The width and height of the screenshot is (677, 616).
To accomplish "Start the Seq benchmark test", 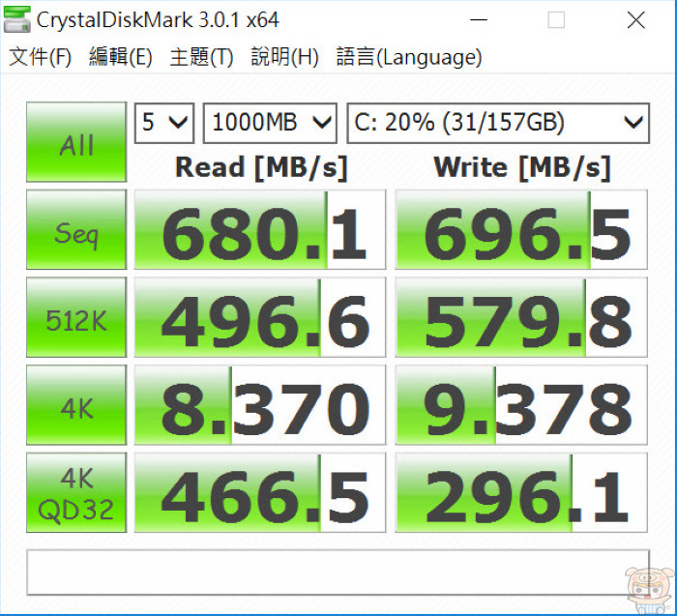I will point(76,229).
